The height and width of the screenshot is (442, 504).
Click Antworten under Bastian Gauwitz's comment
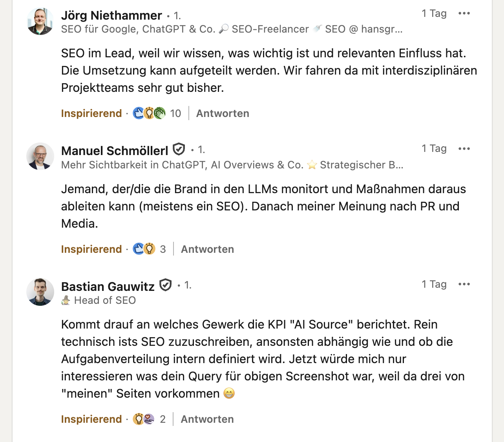tap(207, 419)
